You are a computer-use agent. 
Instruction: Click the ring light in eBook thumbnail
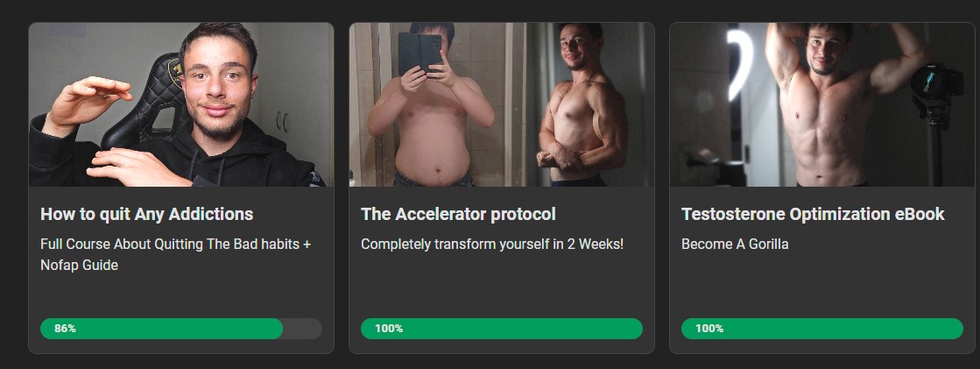740,64
